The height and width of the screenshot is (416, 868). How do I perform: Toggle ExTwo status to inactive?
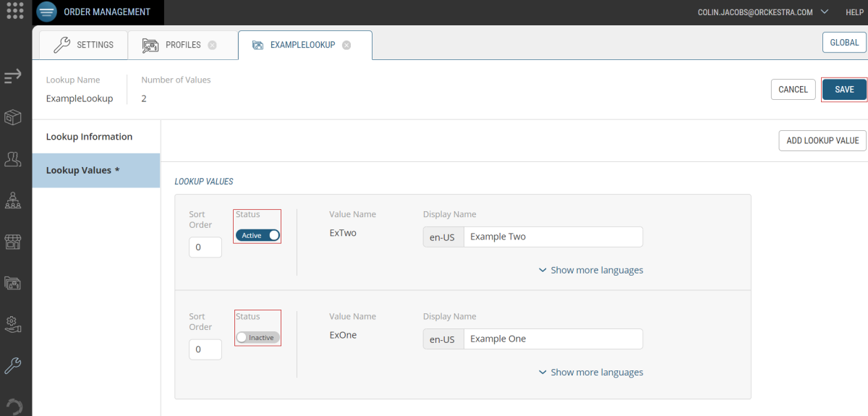point(258,235)
